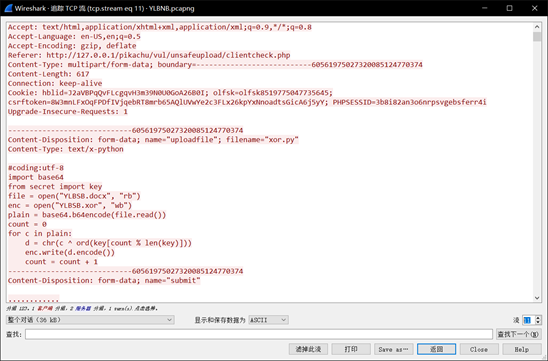548x361 pixels.
Task: Click the packet count status text
Action: (x=82, y=309)
